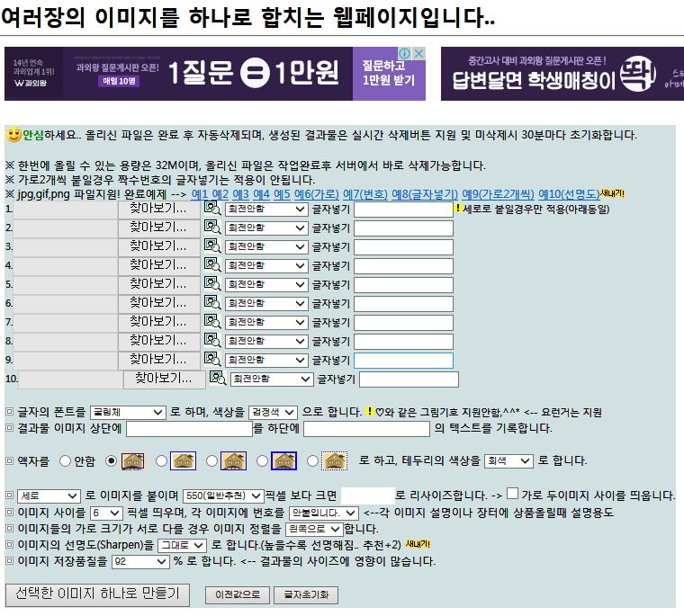Image resolution: width=684 pixels, height=616 pixels.
Task: Expand the row 1 rotation dropdown
Action: point(265,209)
